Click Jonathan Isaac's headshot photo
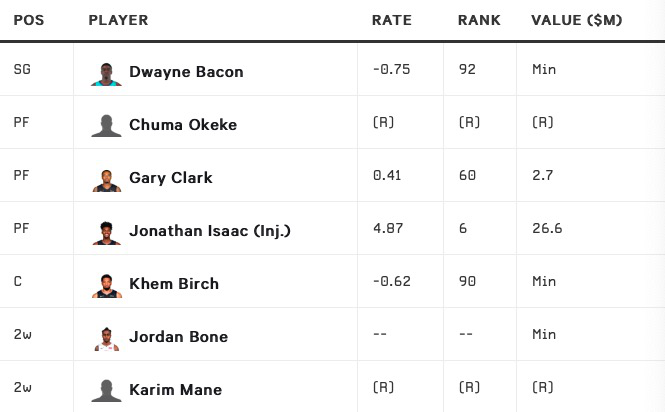Image resolution: width=665 pixels, height=412 pixels. [x=105, y=231]
